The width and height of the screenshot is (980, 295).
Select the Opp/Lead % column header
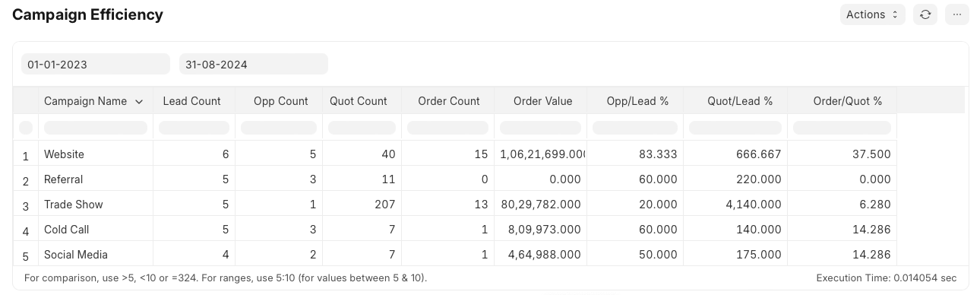(637, 101)
